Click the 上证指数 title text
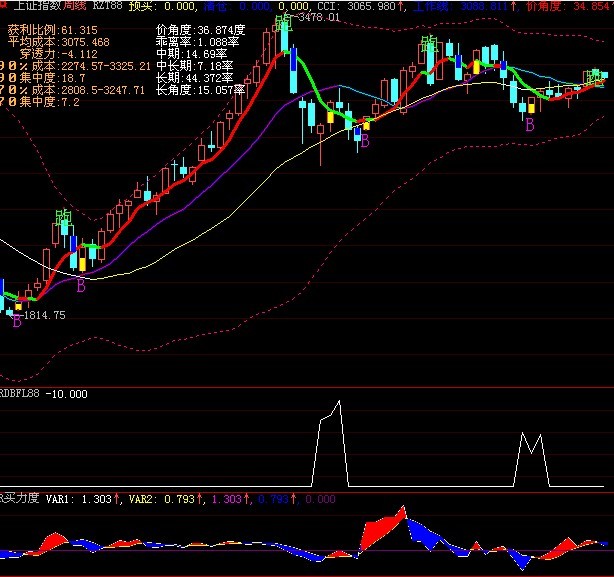614x577 pixels. 37,5
